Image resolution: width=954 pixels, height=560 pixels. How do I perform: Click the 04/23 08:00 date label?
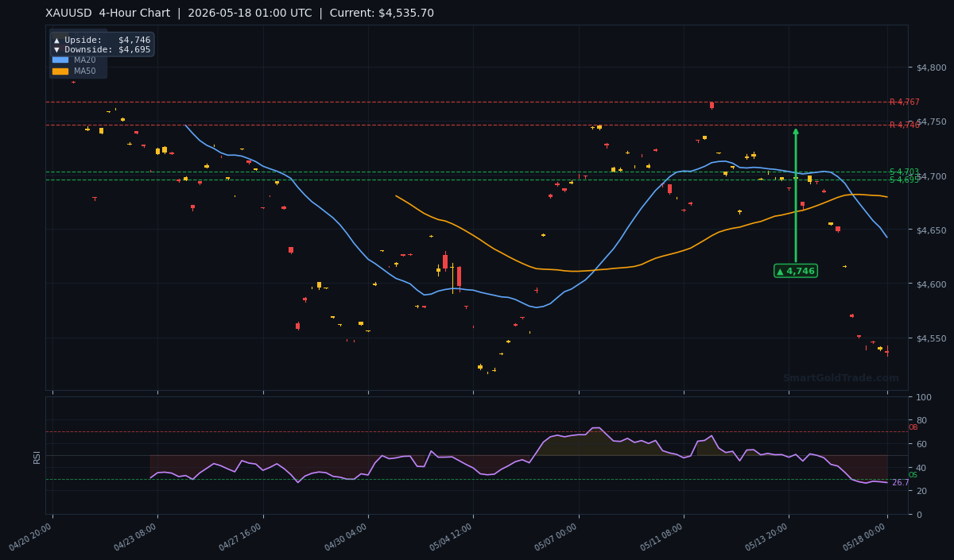136,538
